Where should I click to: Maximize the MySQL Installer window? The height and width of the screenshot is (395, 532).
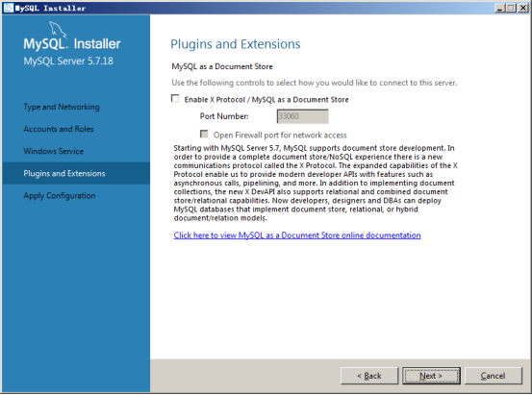click(x=511, y=8)
